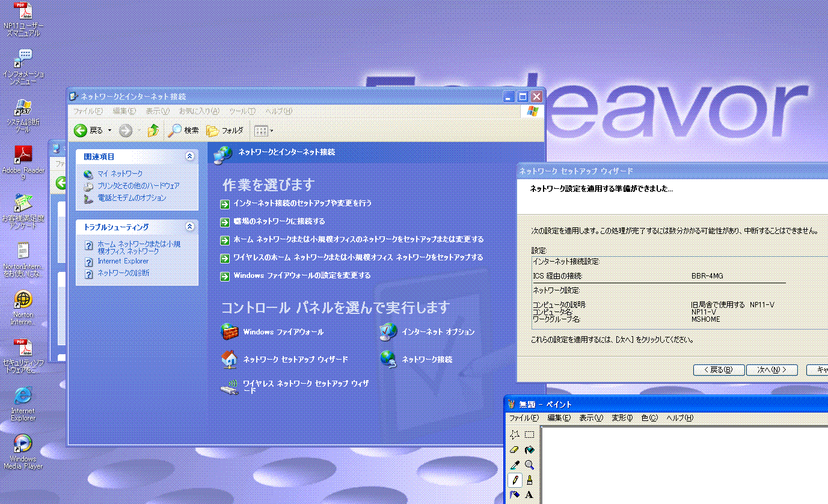Launch Norton Internet Security desktop shortcut

(x=23, y=307)
